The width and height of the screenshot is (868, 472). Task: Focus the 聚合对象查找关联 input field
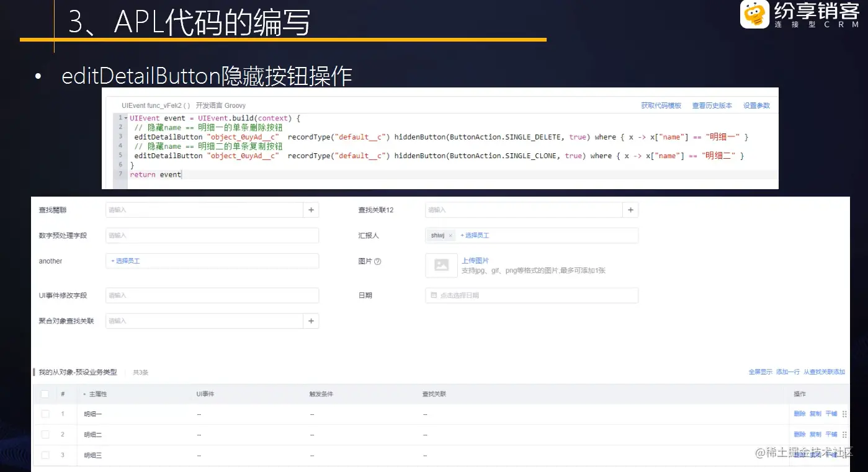205,321
